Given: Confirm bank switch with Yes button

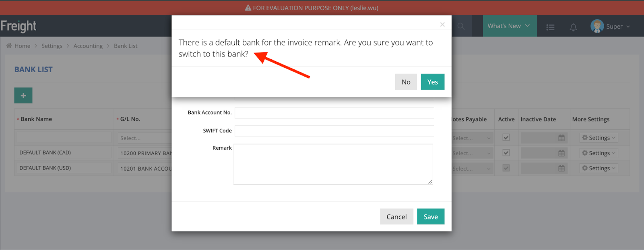Looking at the screenshot, I should (x=432, y=82).
